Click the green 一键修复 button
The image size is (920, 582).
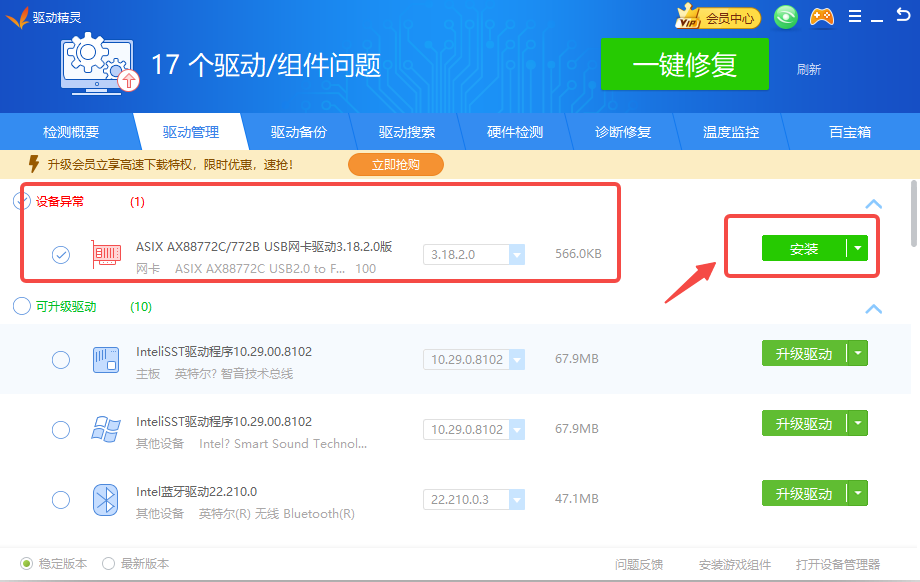(684, 65)
